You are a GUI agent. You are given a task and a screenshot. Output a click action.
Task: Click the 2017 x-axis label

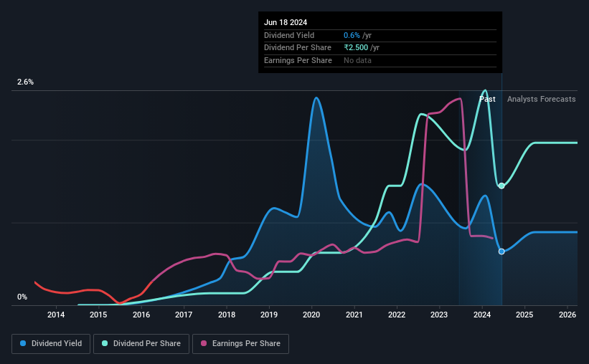coord(184,315)
